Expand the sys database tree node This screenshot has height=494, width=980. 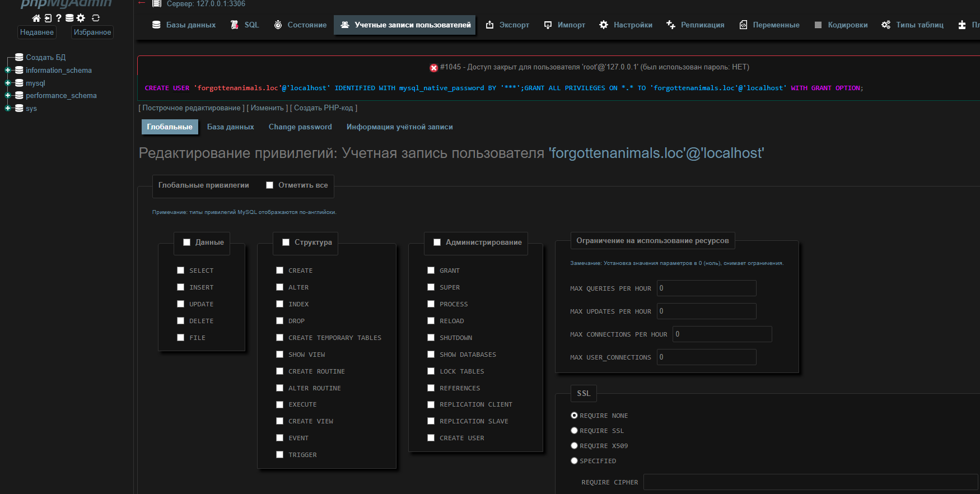coord(8,108)
